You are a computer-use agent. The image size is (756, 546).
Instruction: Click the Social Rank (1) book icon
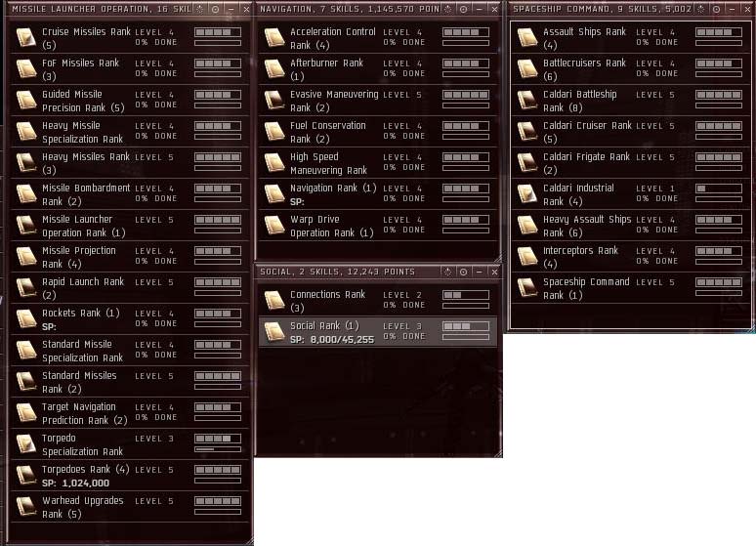pyautogui.click(x=274, y=331)
